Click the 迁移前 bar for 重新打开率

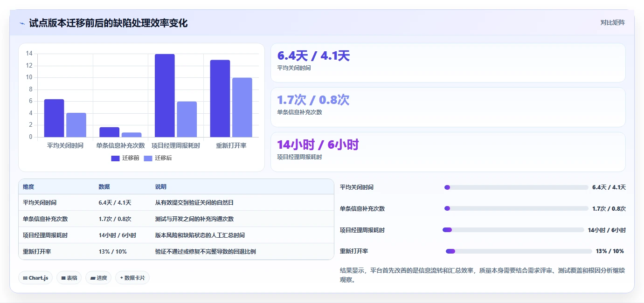[220, 98]
